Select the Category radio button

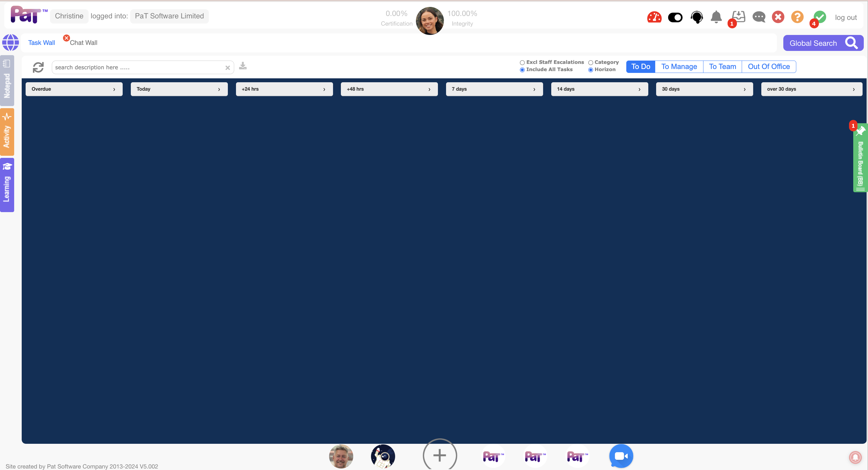click(x=590, y=63)
